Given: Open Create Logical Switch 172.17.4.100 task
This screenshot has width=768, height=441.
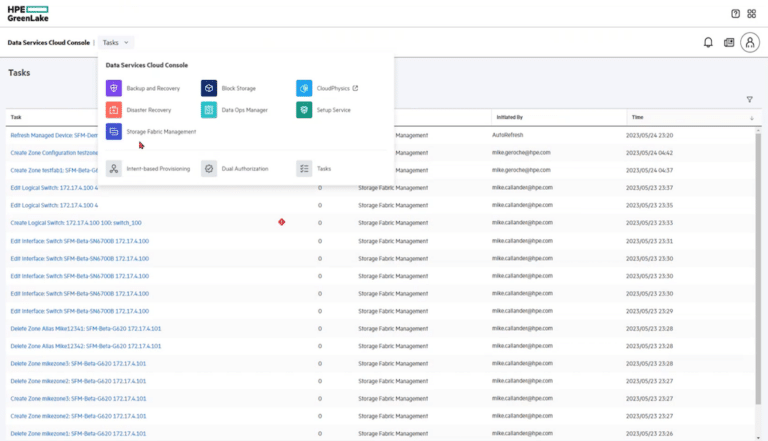Looking at the screenshot, I should (76, 223).
